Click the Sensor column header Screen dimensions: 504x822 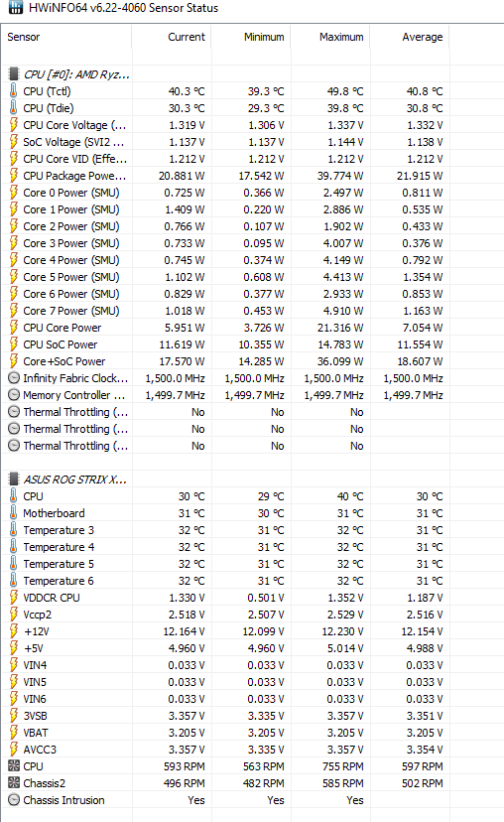[x=66, y=37]
